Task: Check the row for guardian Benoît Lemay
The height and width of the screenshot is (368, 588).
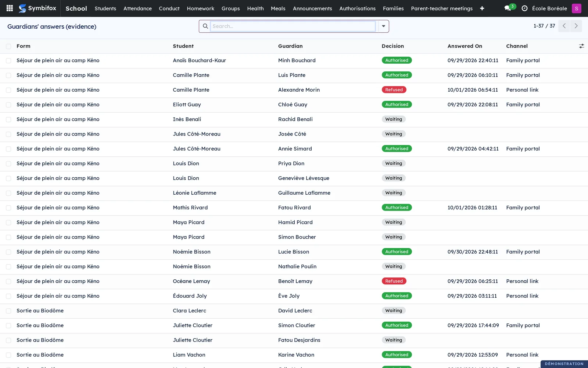Action: [x=8, y=281]
